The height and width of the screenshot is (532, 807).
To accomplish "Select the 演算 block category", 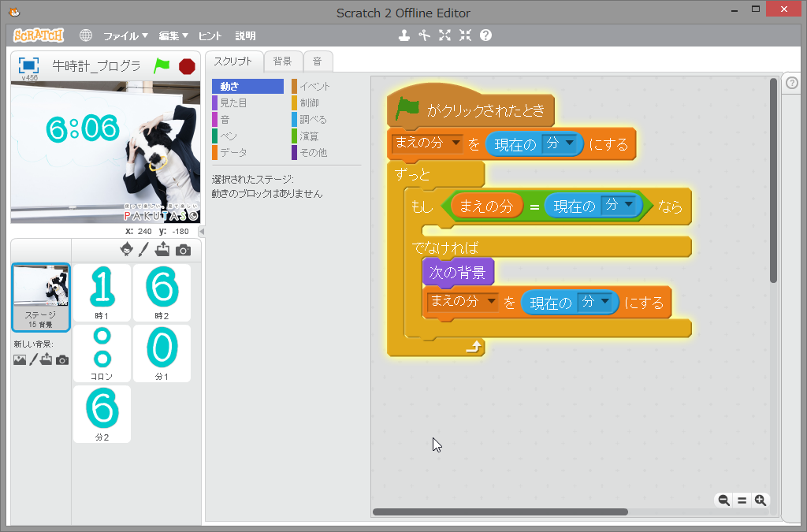I will 327,136.
